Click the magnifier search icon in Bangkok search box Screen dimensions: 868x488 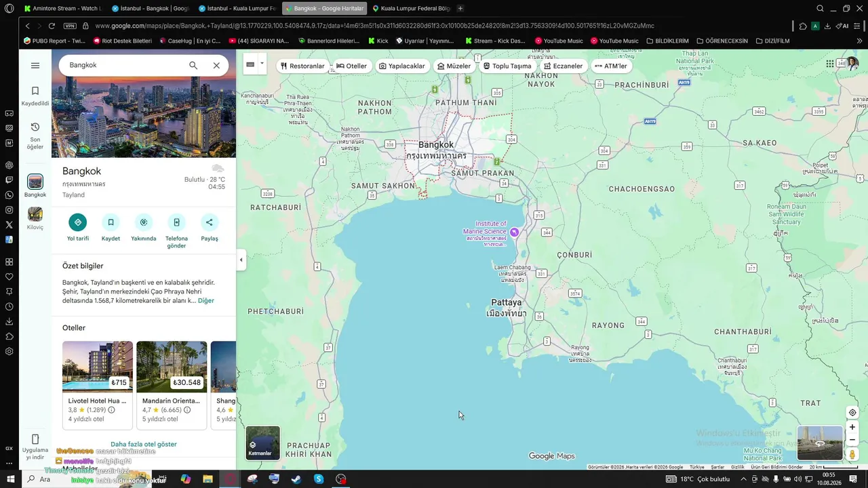(193, 66)
